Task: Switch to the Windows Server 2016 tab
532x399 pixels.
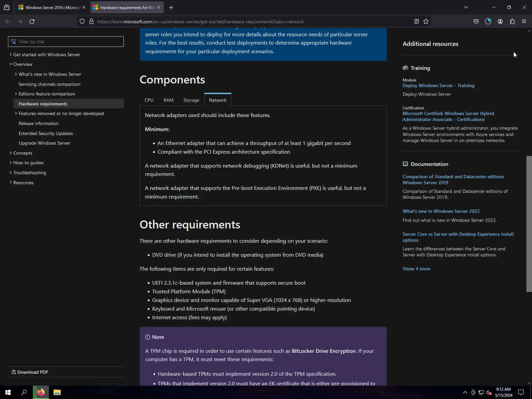Action: point(51,7)
